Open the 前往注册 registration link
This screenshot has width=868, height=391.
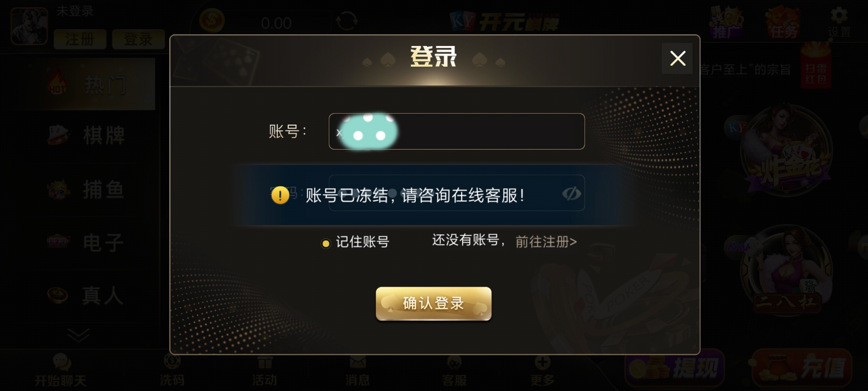pos(546,242)
